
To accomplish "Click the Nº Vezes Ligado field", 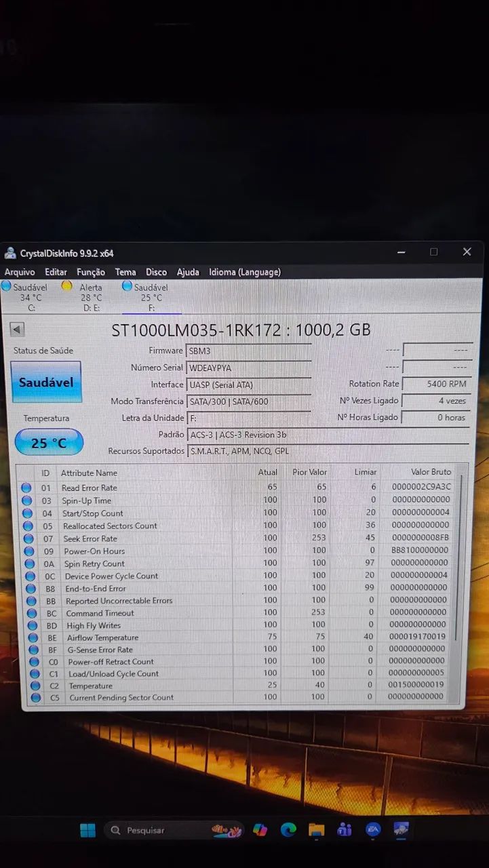I will coord(437,401).
